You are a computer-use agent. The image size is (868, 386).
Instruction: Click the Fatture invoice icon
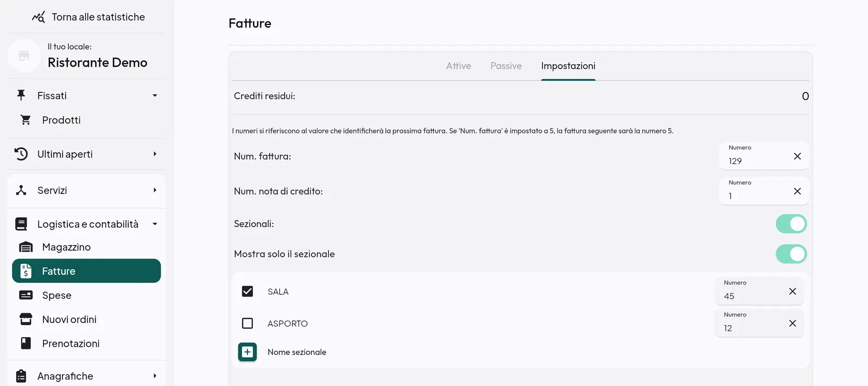(26, 271)
